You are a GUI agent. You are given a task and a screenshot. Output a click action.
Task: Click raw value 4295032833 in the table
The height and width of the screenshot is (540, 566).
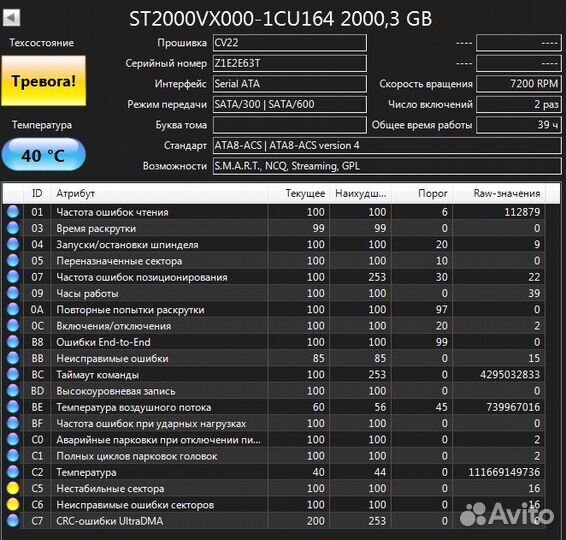point(510,375)
